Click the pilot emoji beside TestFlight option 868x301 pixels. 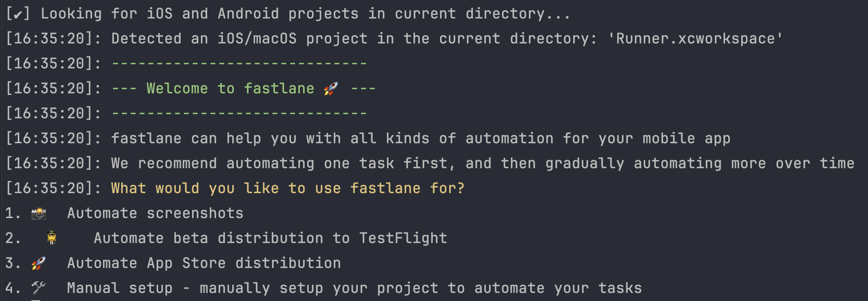click(52, 238)
